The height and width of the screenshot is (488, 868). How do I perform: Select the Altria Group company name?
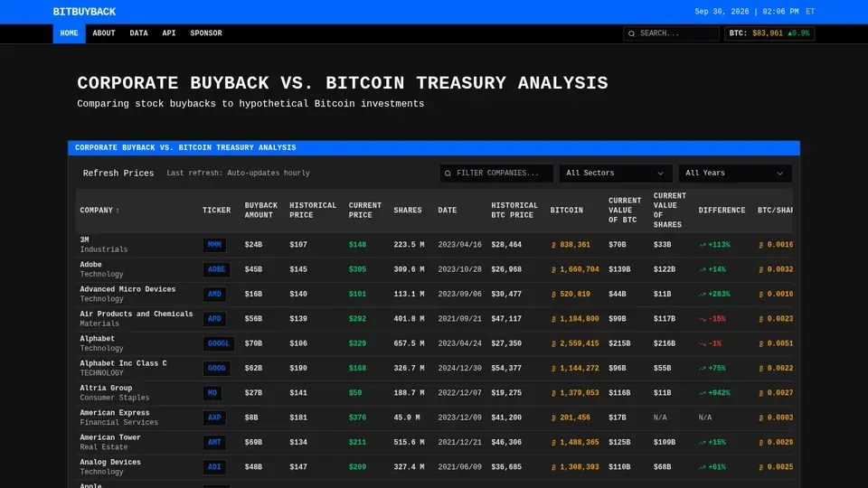(107, 389)
